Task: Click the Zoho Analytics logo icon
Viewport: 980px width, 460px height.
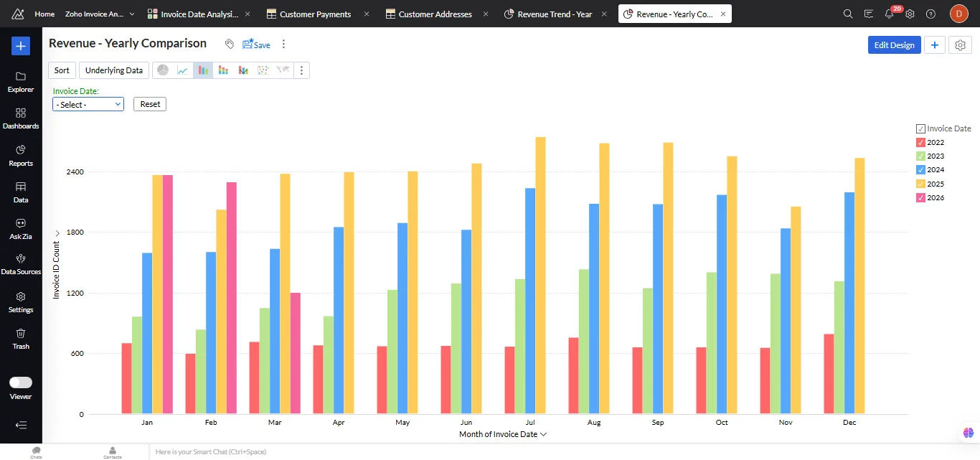Action: click(18, 14)
